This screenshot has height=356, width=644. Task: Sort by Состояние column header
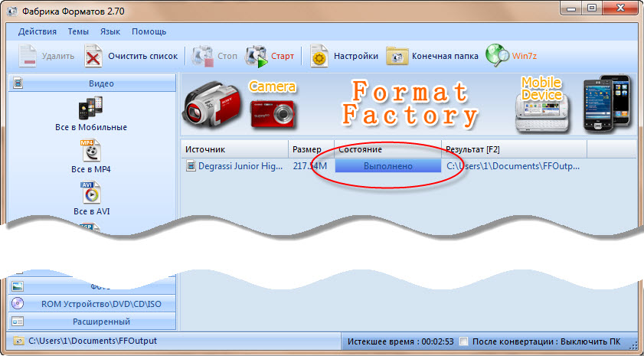coord(388,149)
